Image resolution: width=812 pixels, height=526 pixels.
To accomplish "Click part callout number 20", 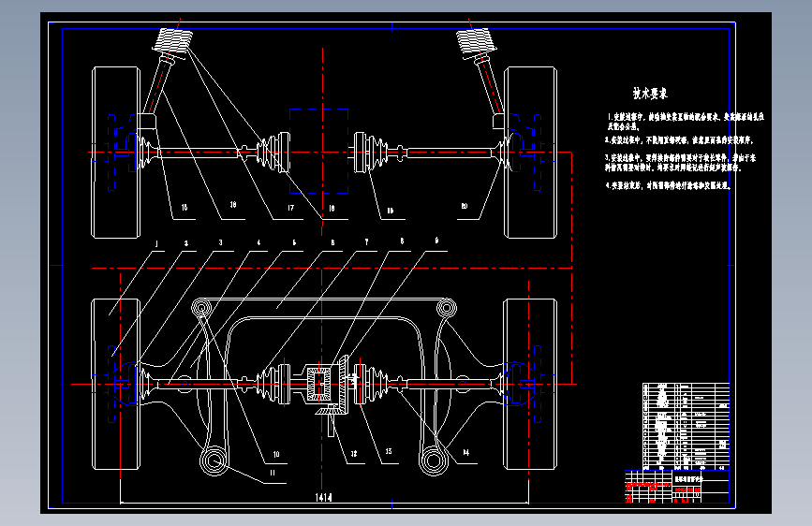I will 464,206.
